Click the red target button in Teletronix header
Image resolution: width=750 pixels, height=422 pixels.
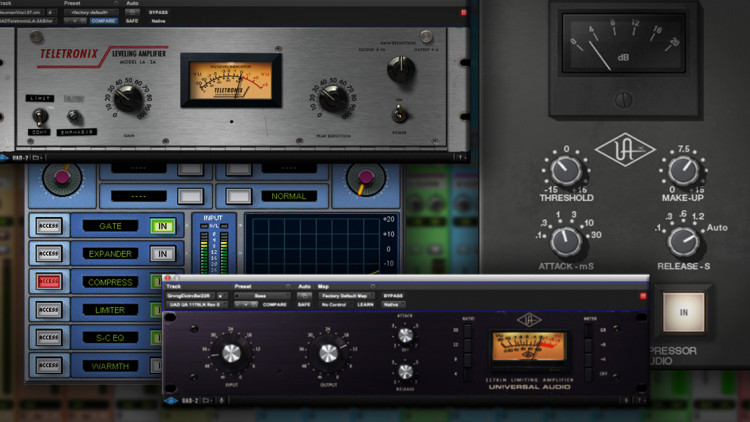tap(463, 13)
